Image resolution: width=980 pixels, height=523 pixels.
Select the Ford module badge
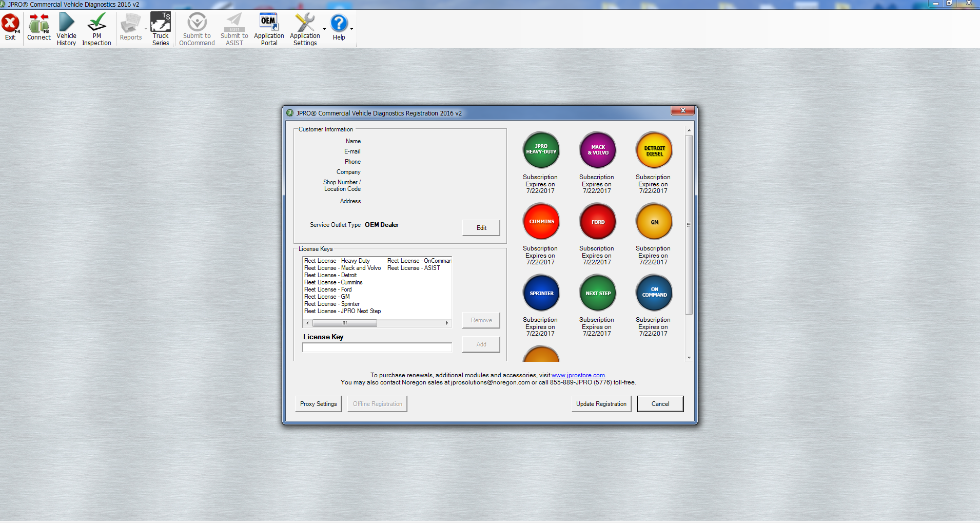pyautogui.click(x=598, y=221)
